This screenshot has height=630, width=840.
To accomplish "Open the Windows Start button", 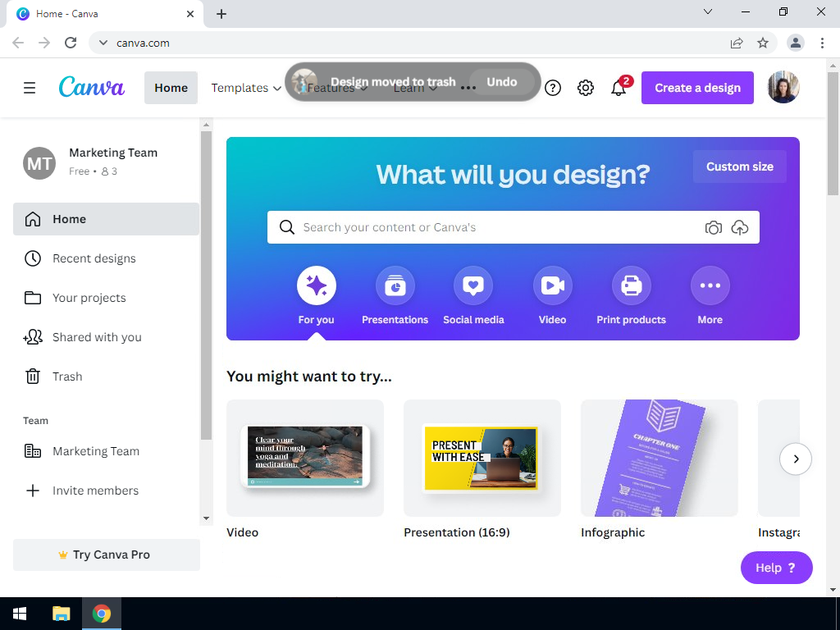I will pos(20,614).
